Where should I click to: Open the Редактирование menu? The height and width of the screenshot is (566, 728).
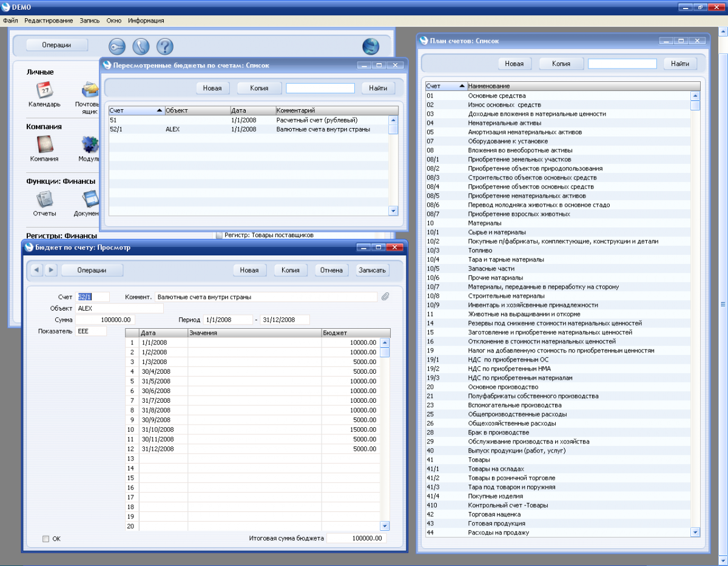tap(49, 20)
